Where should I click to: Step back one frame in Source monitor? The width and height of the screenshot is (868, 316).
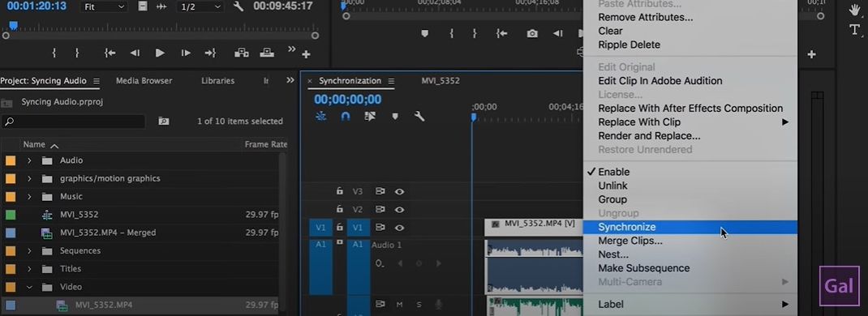pos(135,53)
